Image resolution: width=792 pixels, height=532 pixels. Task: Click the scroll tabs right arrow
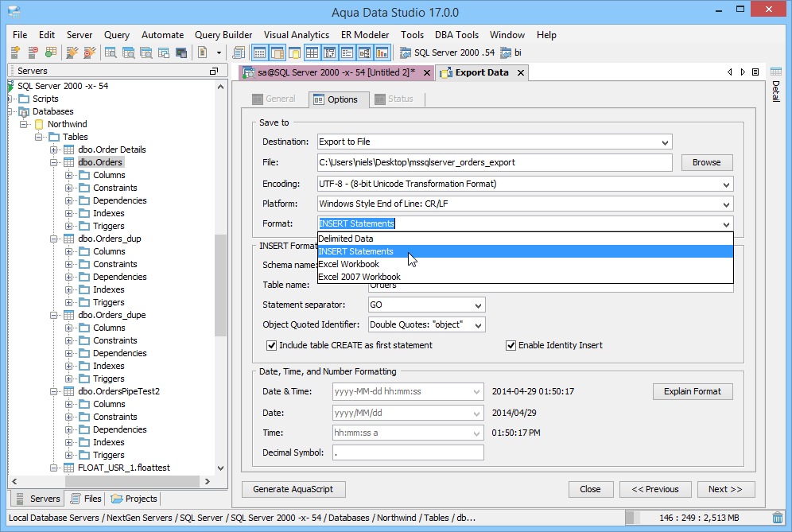coord(743,72)
